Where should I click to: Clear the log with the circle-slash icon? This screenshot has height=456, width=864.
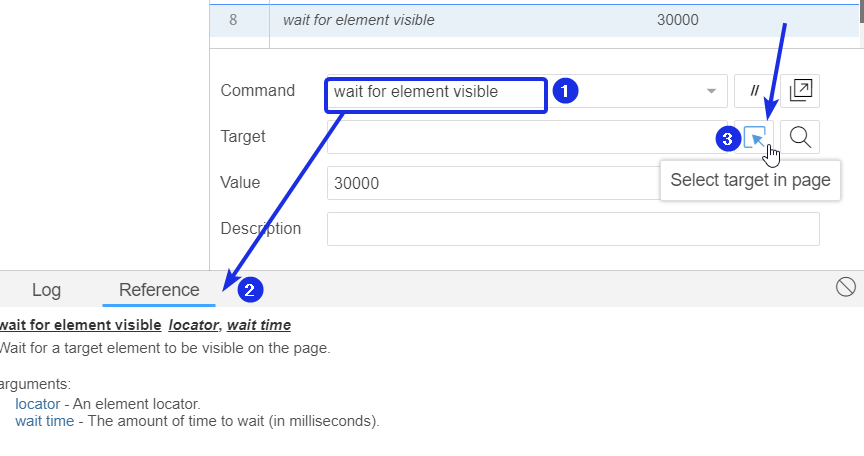click(845, 287)
